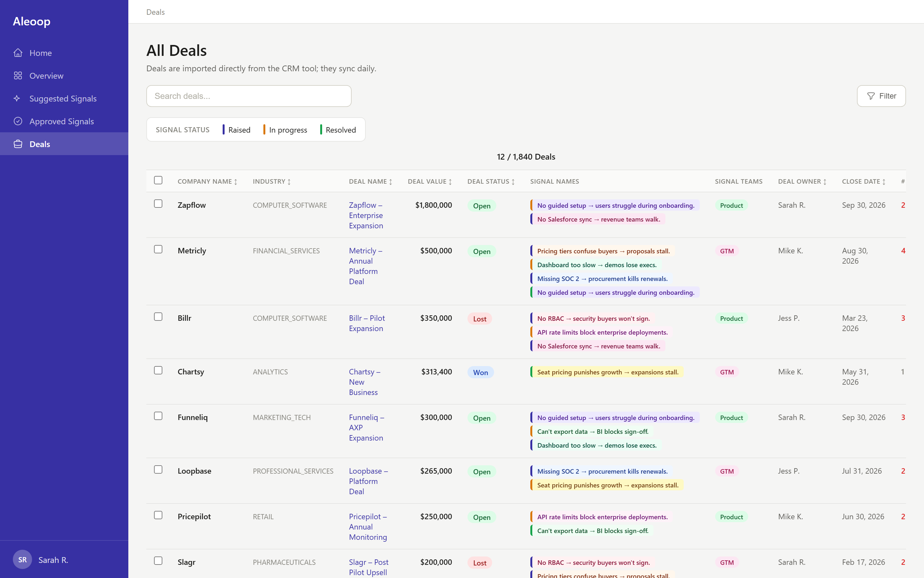Click Billr's 'API rate limits' signal

pyautogui.click(x=602, y=332)
